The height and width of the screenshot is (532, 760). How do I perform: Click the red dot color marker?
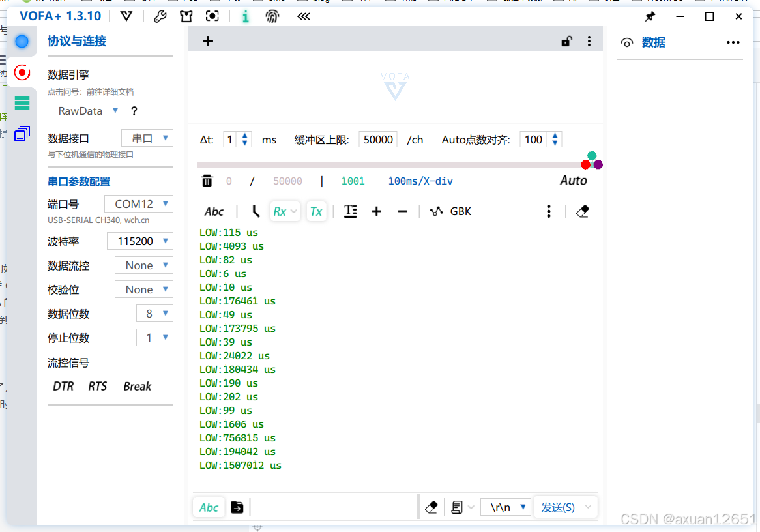[585, 165]
